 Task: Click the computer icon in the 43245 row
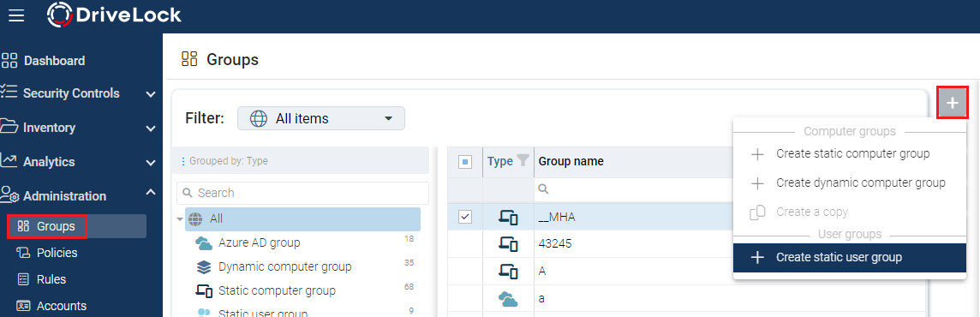point(508,244)
